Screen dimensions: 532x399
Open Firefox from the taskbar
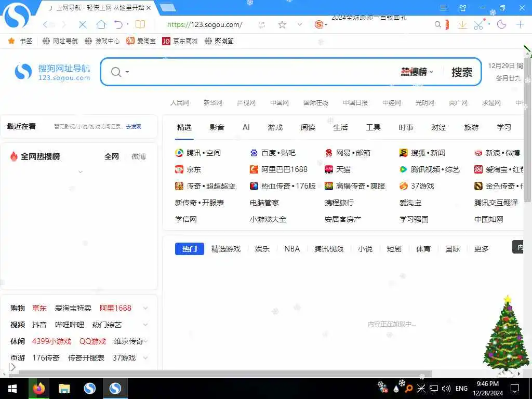38,389
